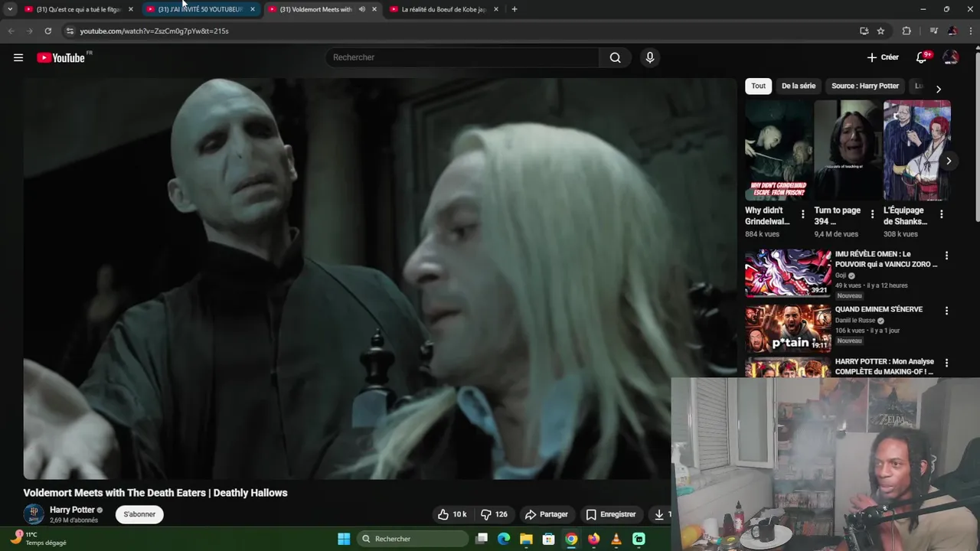Go back in browser history

[11, 31]
